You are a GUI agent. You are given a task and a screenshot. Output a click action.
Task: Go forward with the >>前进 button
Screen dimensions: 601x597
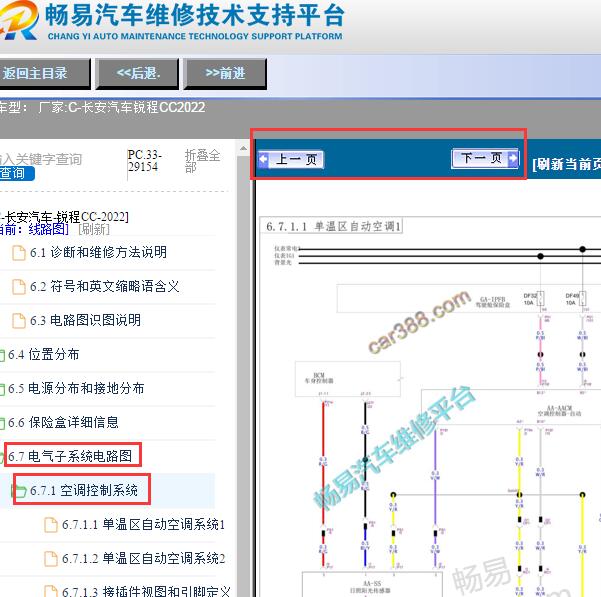click(x=225, y=73)
